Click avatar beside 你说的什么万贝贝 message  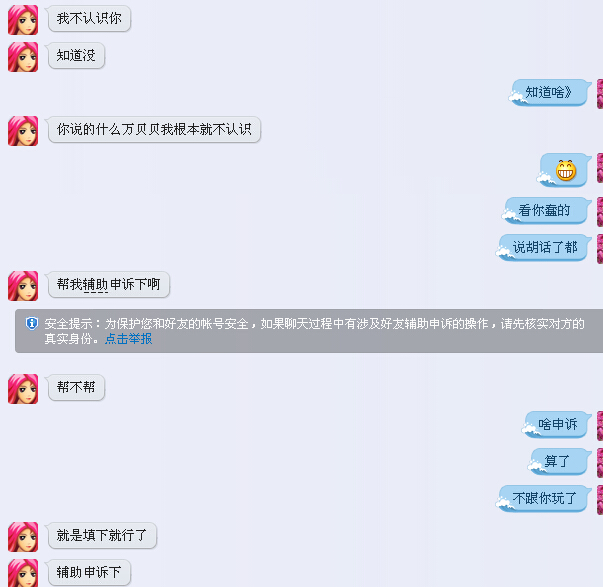coord(23,131)
